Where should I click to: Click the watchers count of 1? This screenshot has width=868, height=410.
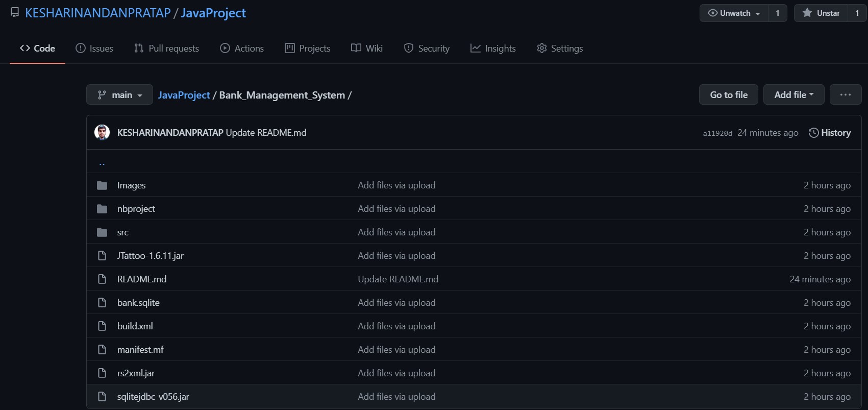coord(777,13)
